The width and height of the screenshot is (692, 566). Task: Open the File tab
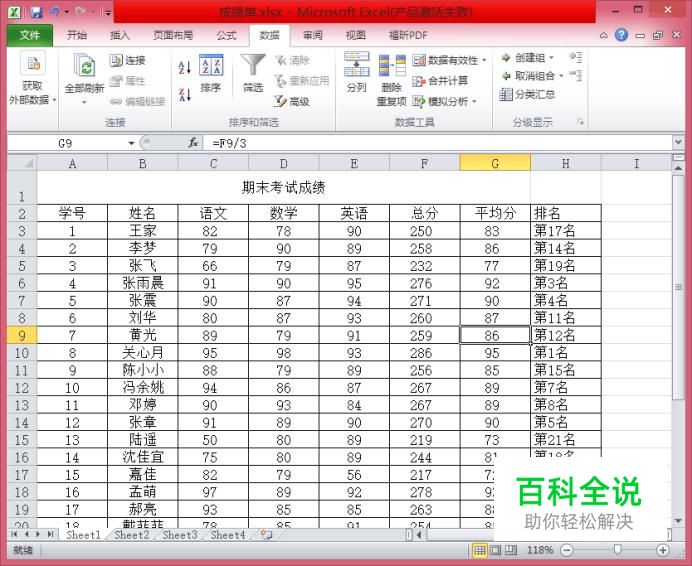[30, 35]
